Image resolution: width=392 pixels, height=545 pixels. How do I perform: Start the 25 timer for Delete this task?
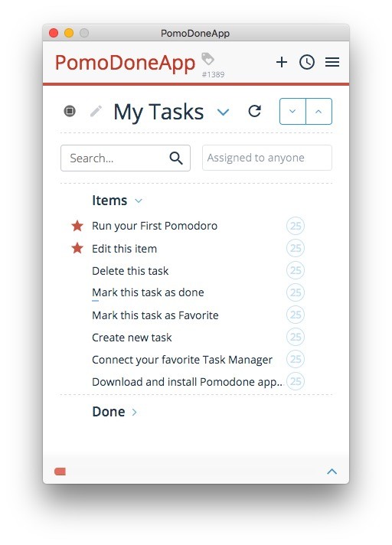296,270
